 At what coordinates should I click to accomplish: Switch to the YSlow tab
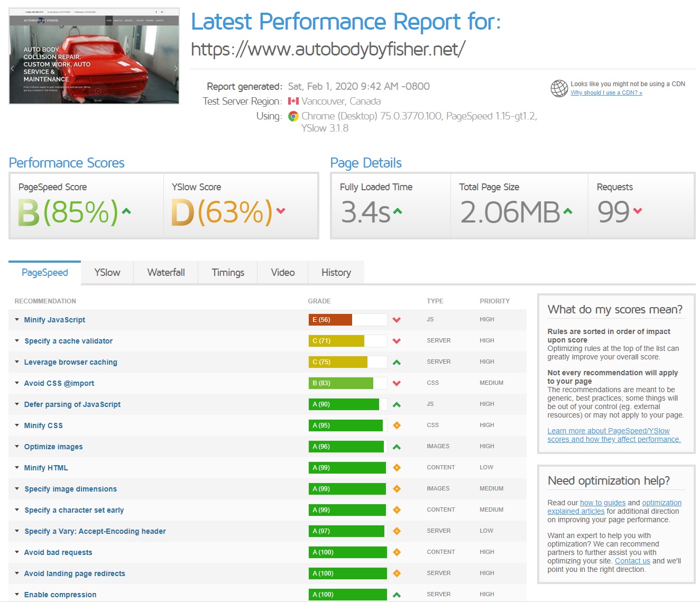point(107,273)
